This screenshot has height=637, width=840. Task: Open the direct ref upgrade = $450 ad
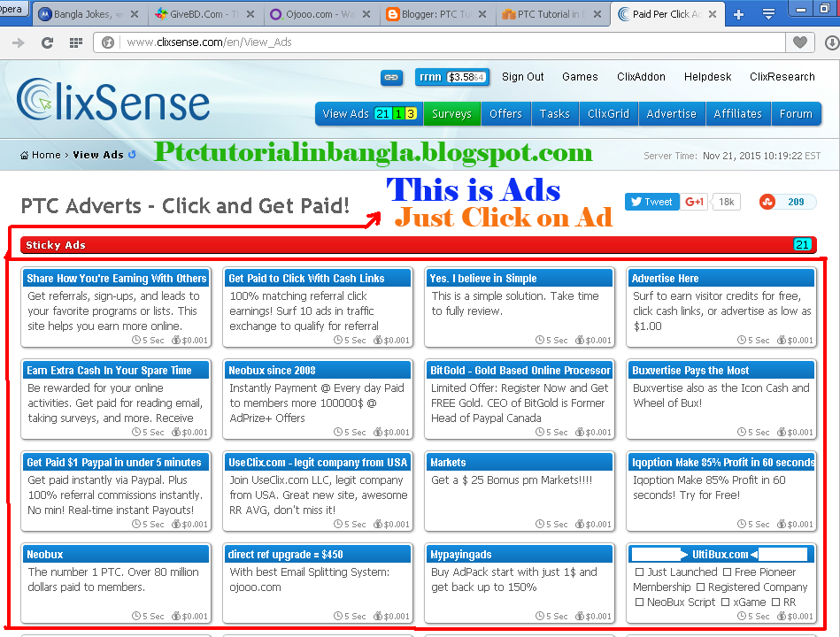pos(318,584)
